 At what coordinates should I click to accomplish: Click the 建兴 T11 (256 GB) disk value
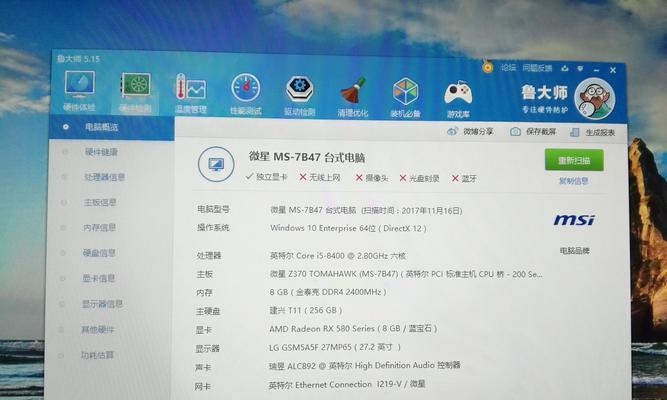point(305,310)
